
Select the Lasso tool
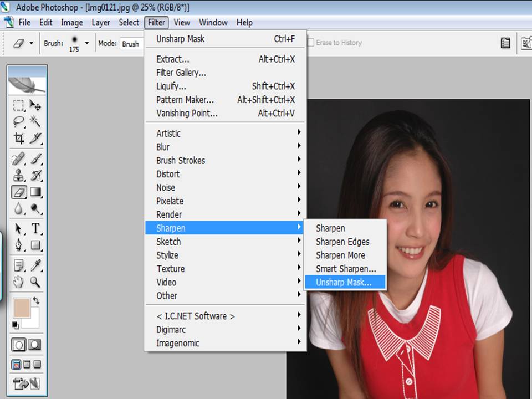pyautogui.click(x=19, y=121)
